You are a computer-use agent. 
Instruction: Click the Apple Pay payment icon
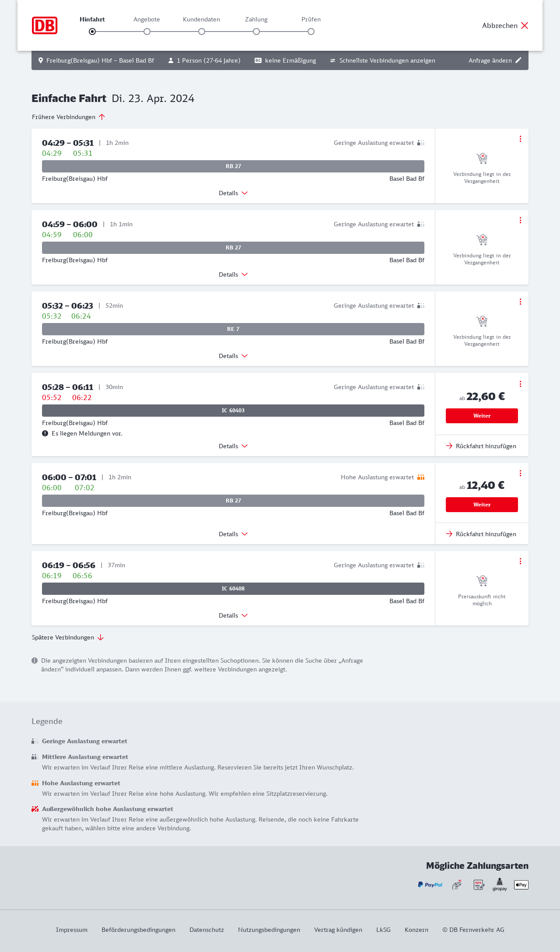pos(521,885)
